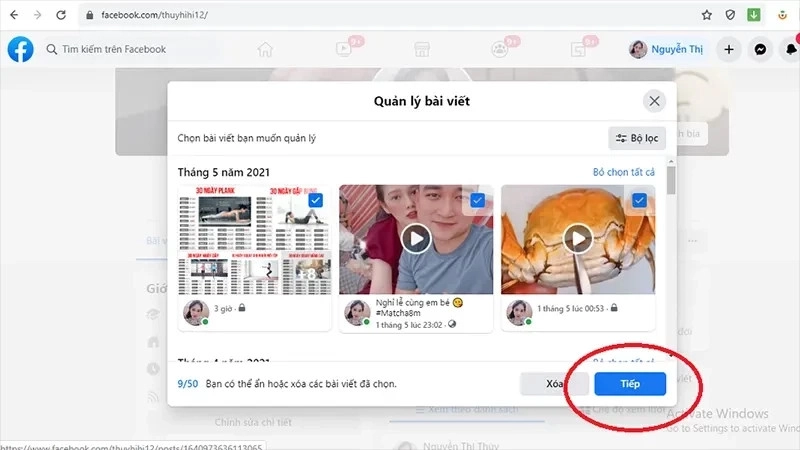
Task: Click the Facebook logo
Action: coord(20,49)
